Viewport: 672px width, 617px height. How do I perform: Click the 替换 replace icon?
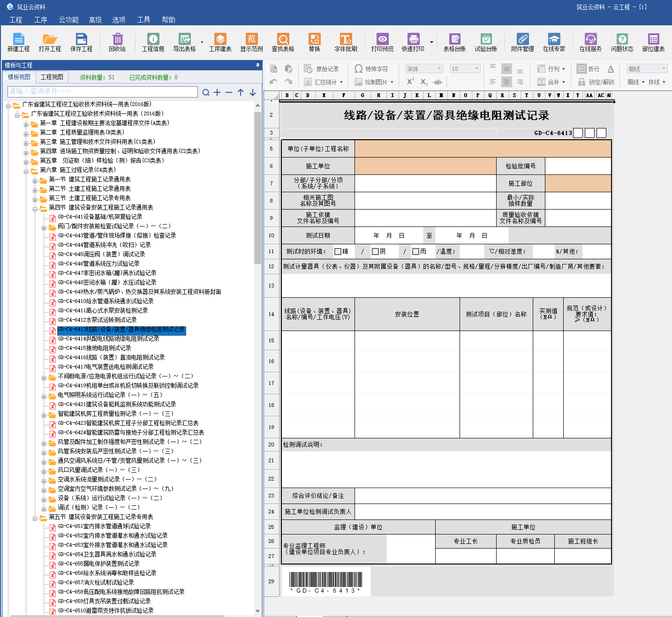tap(314, 42)
